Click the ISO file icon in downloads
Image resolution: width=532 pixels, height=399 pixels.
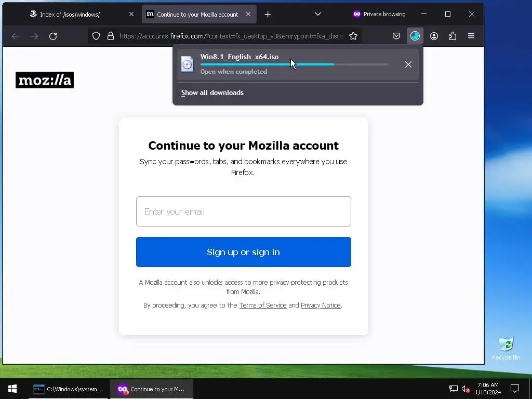click(187, 64)
